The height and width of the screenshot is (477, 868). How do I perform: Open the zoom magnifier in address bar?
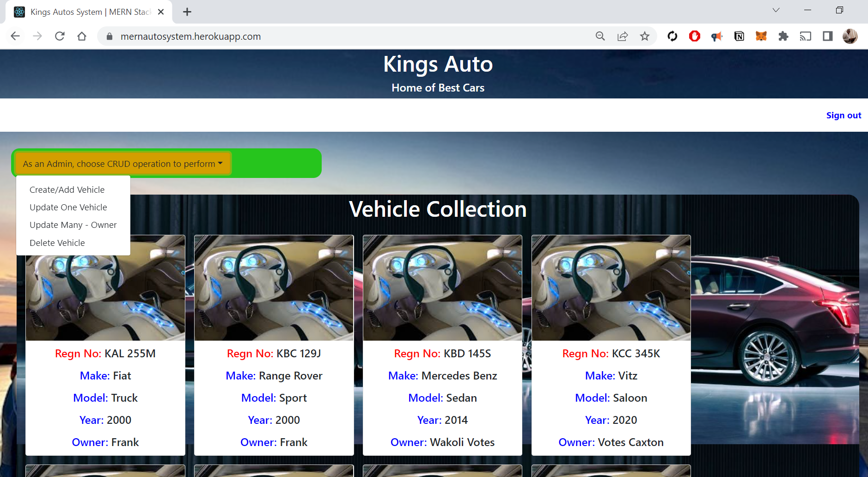(600, 36)
